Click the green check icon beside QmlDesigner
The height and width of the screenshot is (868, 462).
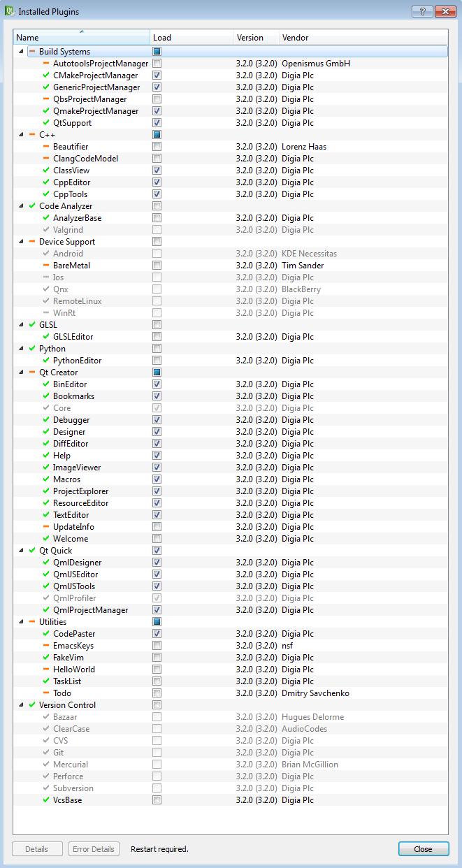pyautogui.click(x=46, y=563)
